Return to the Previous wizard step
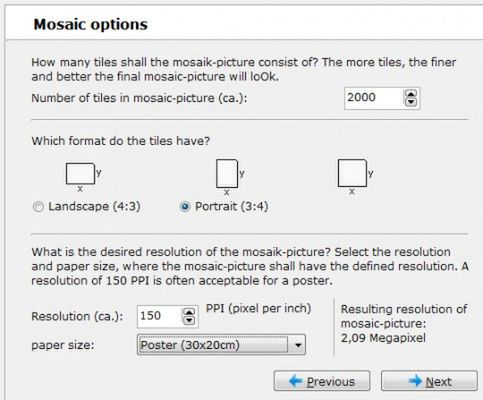The width and height of the screenshot is (483, 400). click(322, 381)
